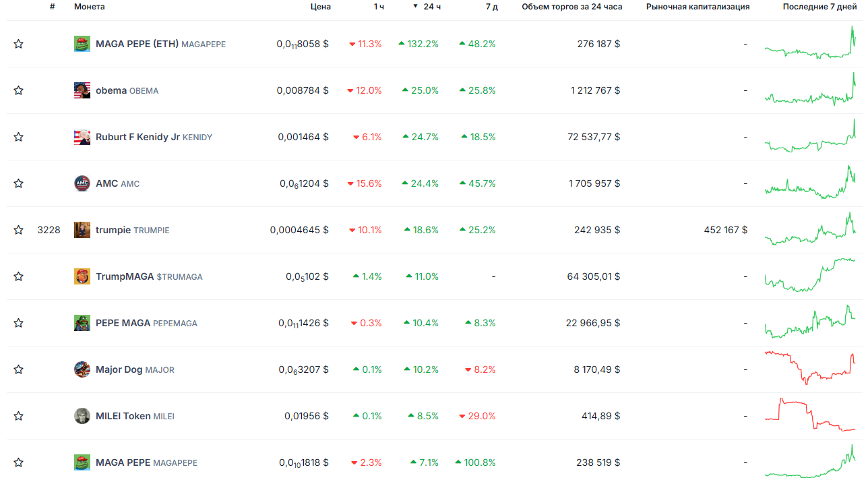
Task: Click the Major Dog coin logo
Action: coord(82,369)
